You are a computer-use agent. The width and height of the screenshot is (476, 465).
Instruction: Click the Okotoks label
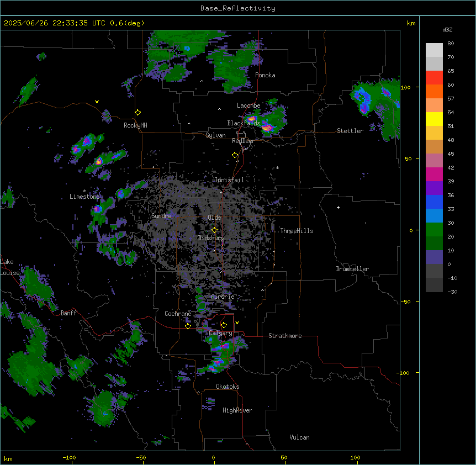pyautogui.click(x=228, y=387)
